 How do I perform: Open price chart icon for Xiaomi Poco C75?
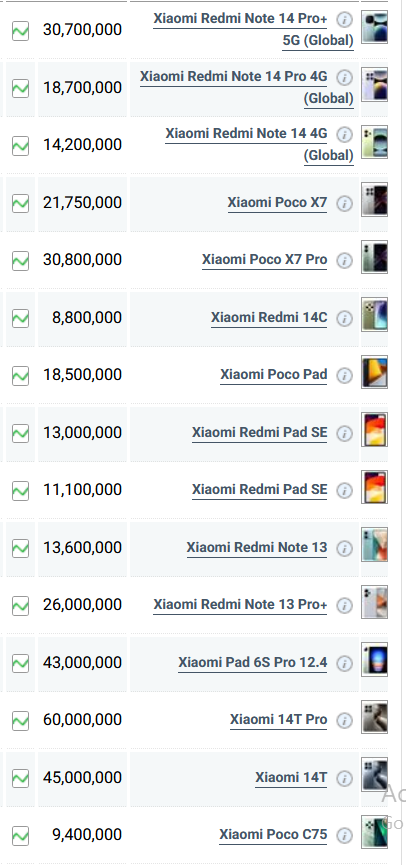(x=20, y=835)
